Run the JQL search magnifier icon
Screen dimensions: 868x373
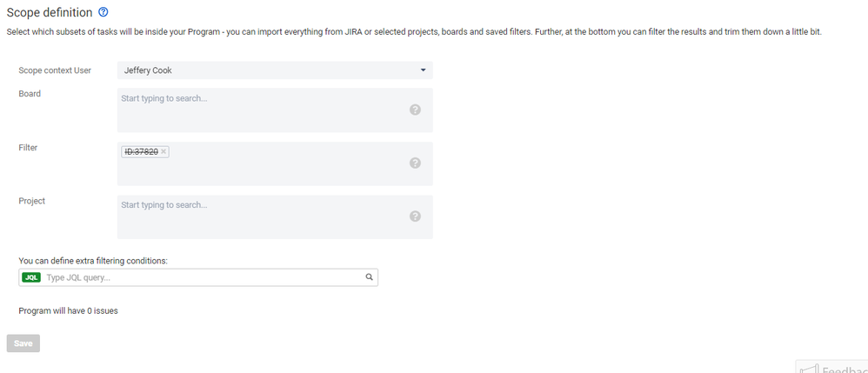click(x=370, y=277)
